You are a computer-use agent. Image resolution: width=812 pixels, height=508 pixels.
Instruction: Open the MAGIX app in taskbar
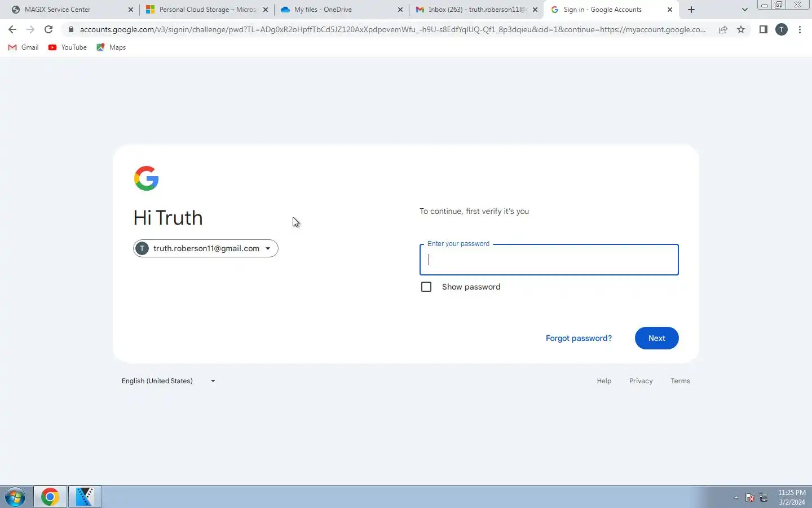(85, 497)
